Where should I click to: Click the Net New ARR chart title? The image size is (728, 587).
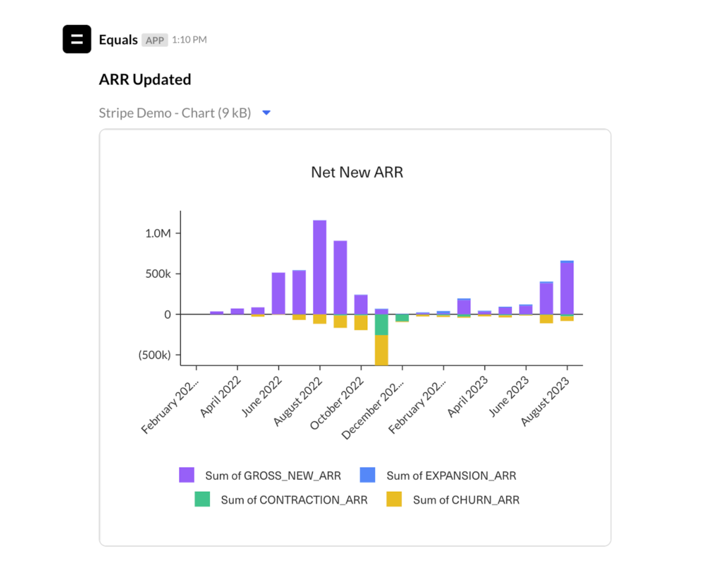pos(357,172)
